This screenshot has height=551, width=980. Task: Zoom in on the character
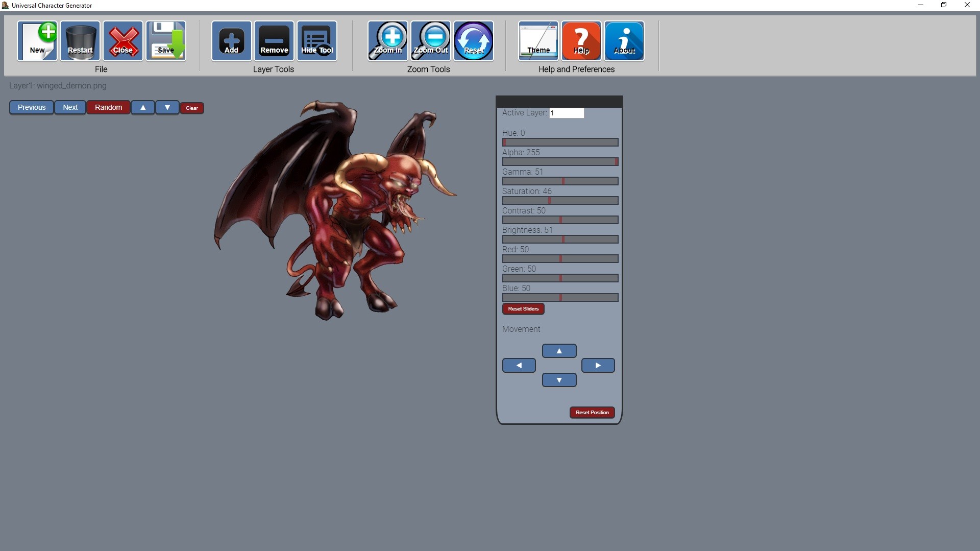point(388,41)
